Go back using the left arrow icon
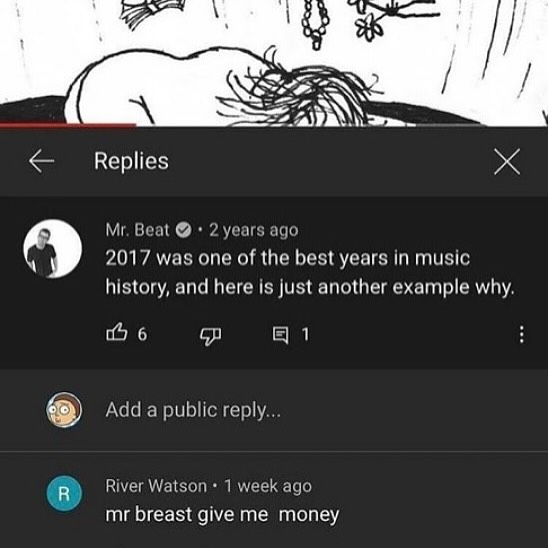The width and height of the screenshot is (548, 548). pos(41,161)
